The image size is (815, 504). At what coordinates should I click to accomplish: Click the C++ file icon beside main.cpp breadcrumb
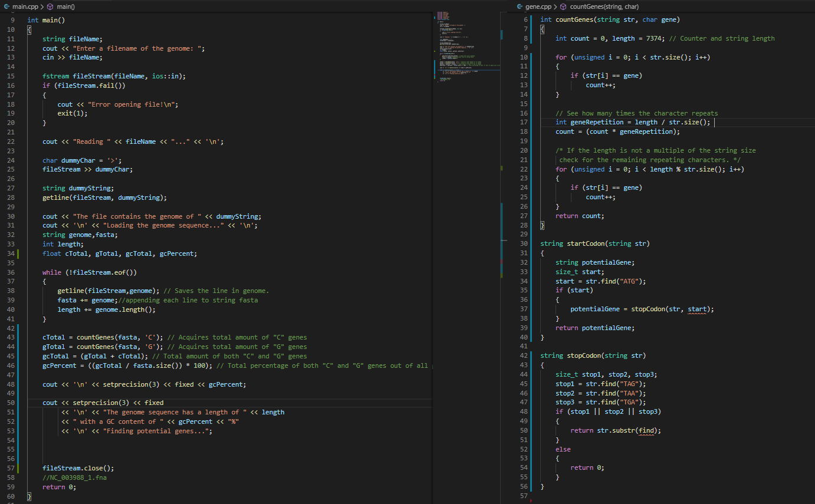point(7,6)
